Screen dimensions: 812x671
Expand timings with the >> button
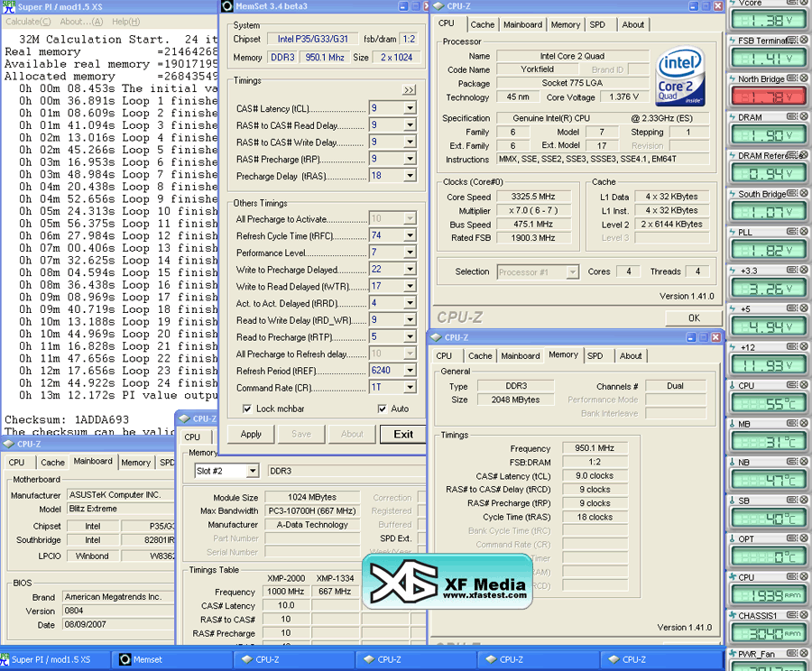pyautogui.click(x=409, y=90)
